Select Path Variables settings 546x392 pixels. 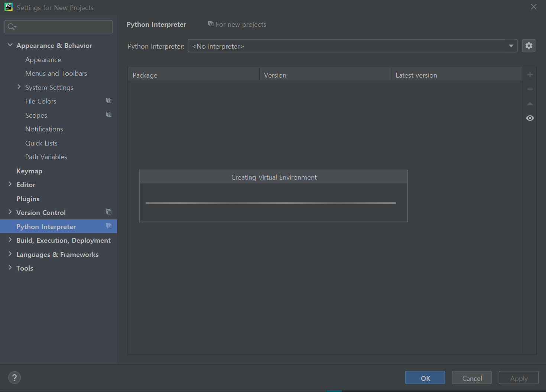46,157
